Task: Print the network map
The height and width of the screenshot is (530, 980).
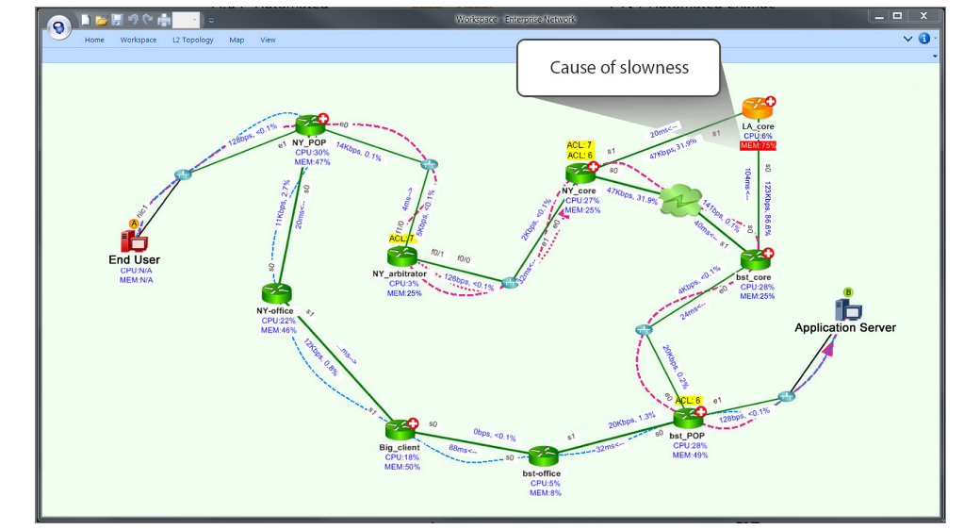Action: (164, 20)
